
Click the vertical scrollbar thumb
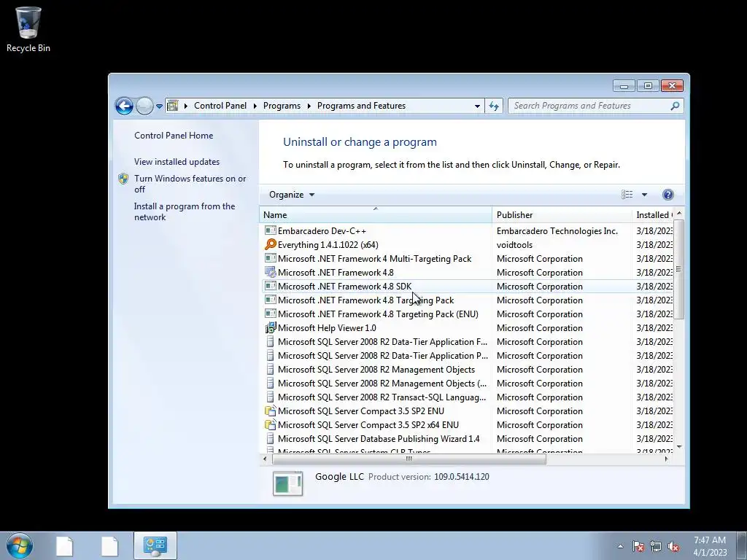coord(679,270)
